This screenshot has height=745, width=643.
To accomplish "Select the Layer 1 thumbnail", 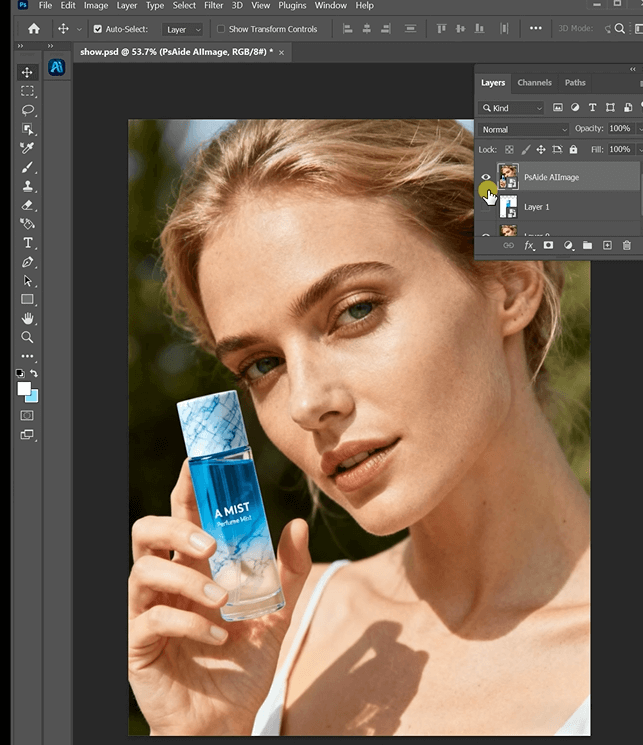I will pos(508,206).
